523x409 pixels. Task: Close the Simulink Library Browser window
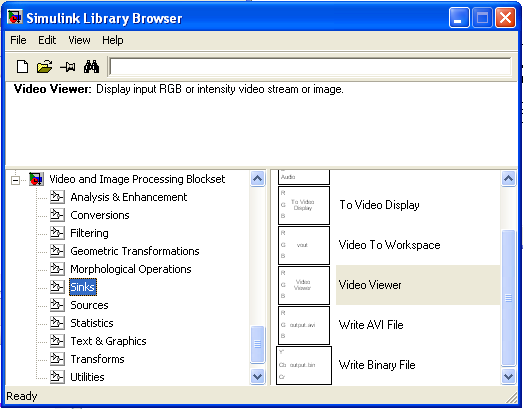pos(505,18)
